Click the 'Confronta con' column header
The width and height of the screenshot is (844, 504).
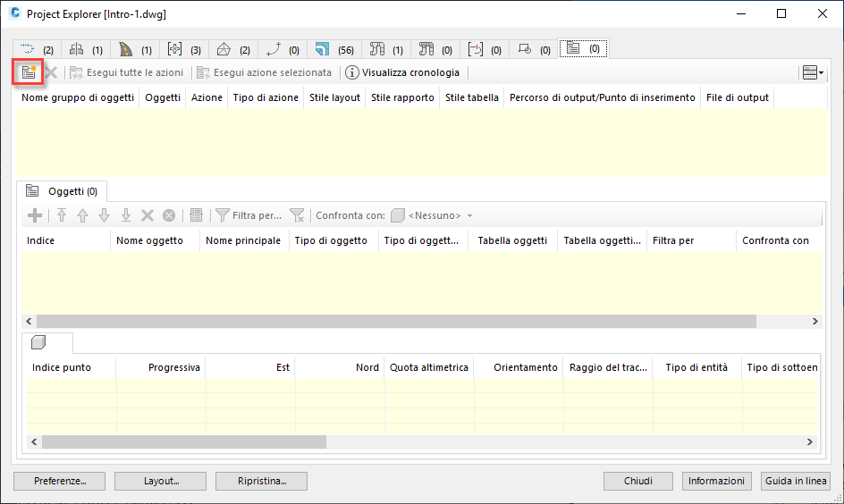click(x=780, y=240)
